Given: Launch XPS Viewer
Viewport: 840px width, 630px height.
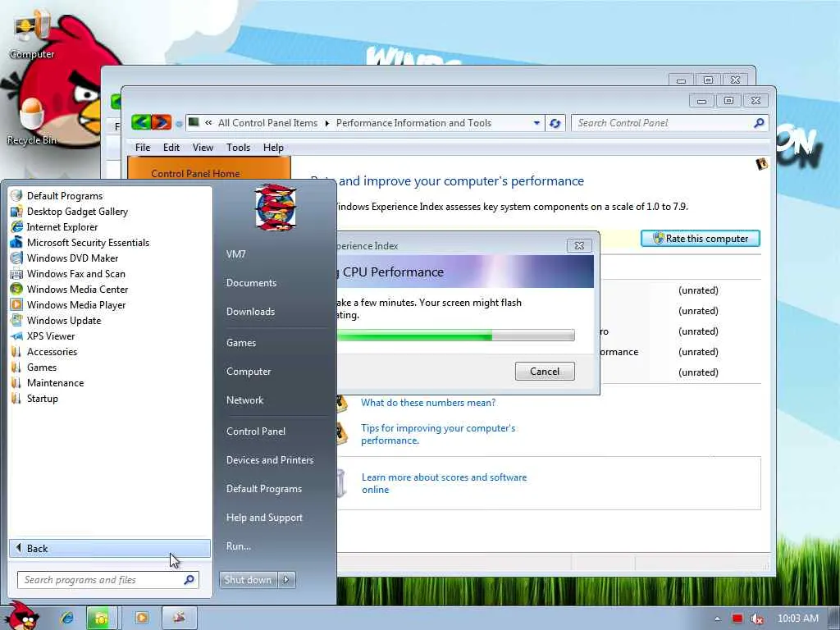Looking at the screenshot, I should [43, 336].
